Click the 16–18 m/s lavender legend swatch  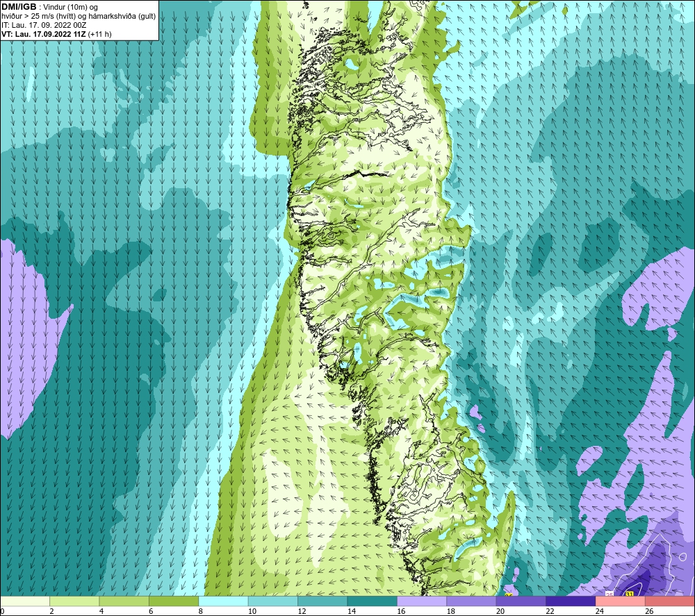(x=422, y=601)
